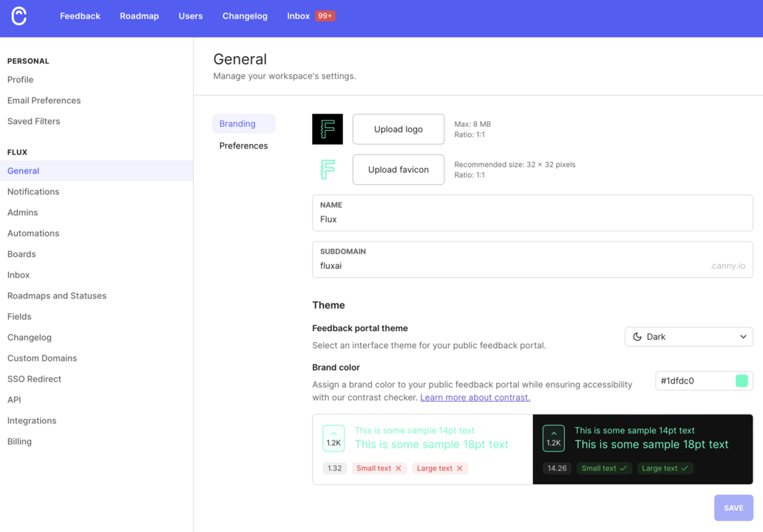
Task: Click the Subdomain input field
Action: (x=532, y=259)
